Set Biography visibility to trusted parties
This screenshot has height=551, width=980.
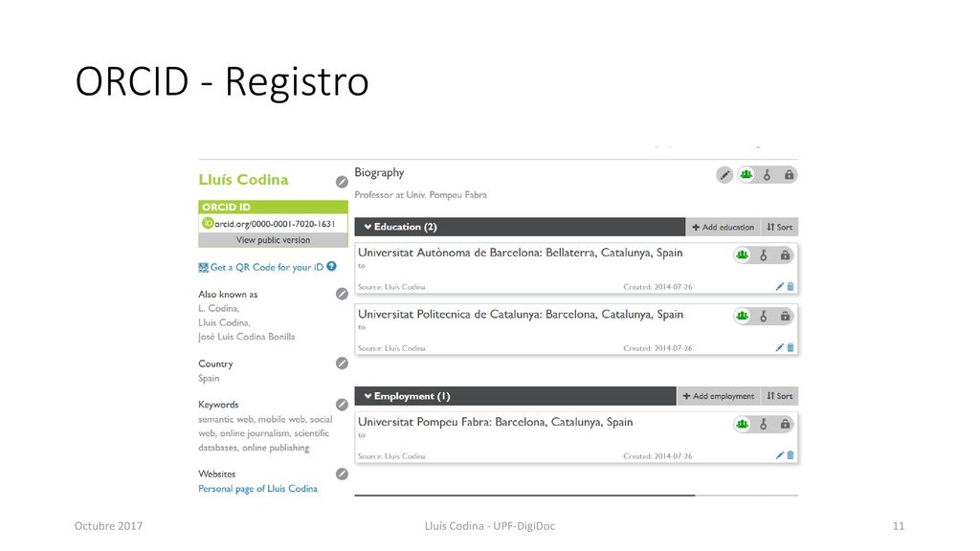tap(767, 175)
